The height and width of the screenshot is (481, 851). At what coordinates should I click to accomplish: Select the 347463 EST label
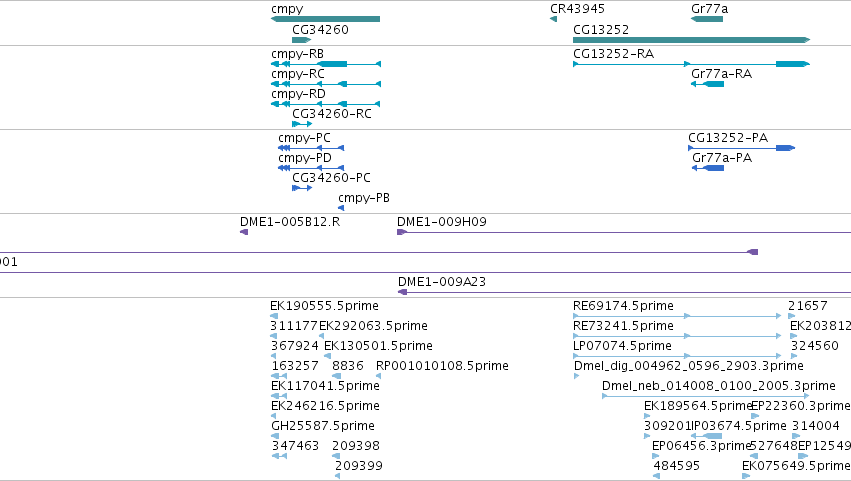(x=295, y=446)
